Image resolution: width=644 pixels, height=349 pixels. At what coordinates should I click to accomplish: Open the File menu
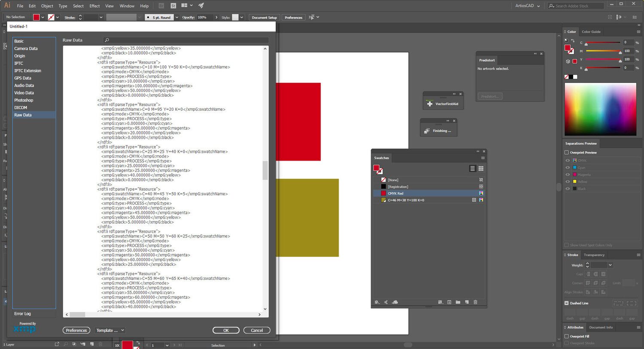pos(20,6)
